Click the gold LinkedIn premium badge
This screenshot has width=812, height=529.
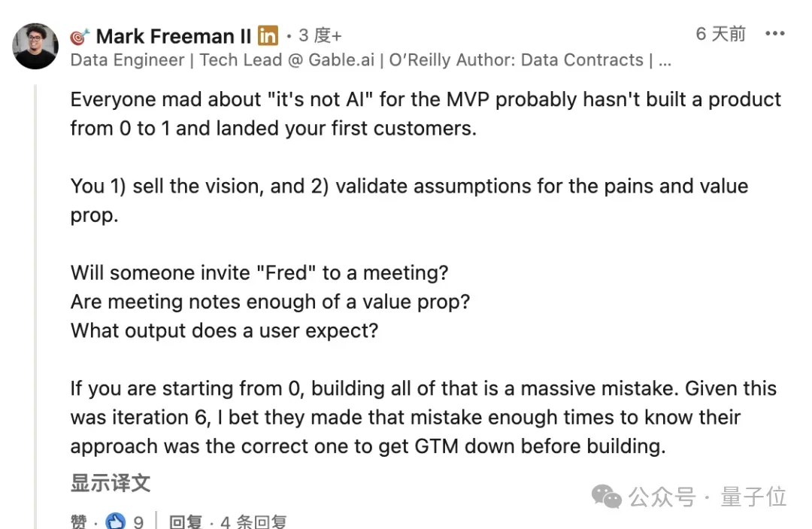pyautogui.click(x=268, y=35)
